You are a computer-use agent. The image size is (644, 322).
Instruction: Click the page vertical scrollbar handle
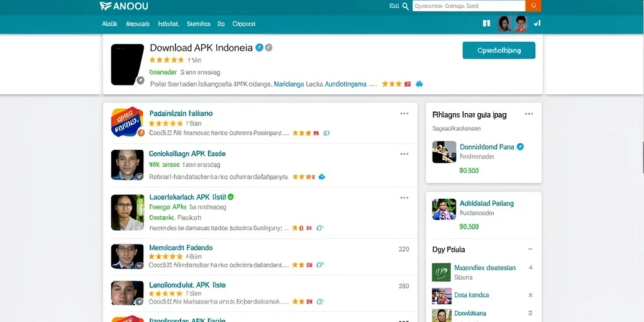[x=643, y=157]
